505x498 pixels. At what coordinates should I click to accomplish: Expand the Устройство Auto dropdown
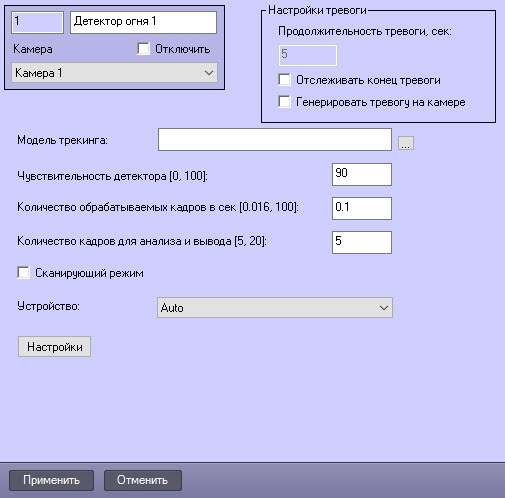[x=384, y=308]
